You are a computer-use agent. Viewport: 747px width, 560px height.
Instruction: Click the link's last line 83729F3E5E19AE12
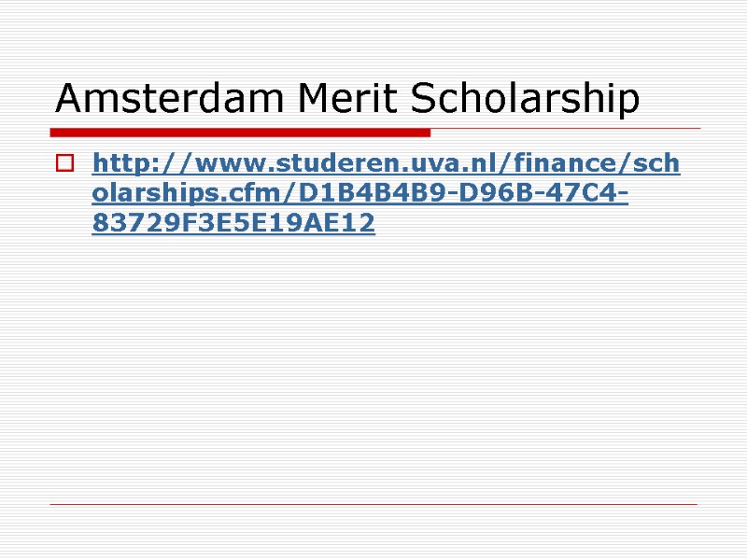[233, 224]
